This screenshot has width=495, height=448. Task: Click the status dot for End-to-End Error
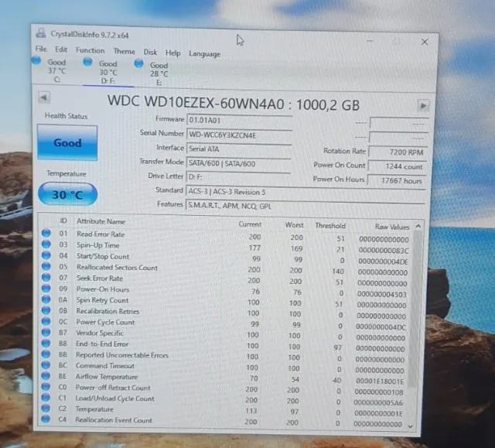tap(46, 343)
